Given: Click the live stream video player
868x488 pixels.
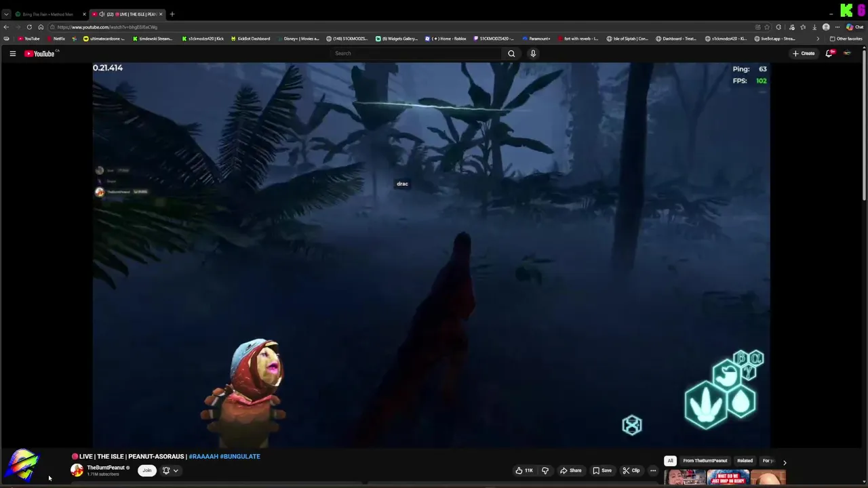Looking at the screenshot, I should point(431,255).
